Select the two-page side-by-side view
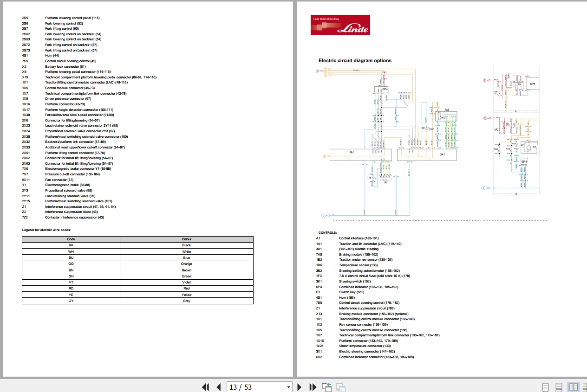 pyautogui.click(x=574, y=387)
